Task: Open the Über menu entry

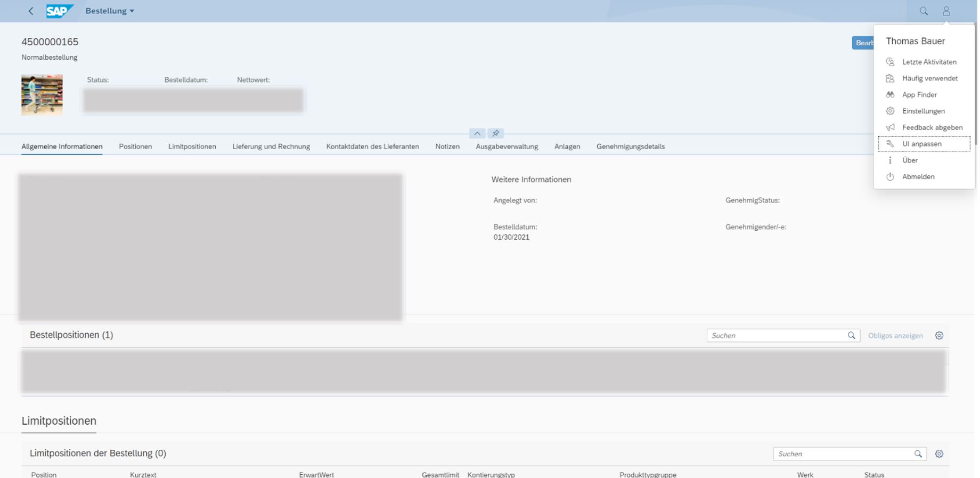Action: coord(924,160)
